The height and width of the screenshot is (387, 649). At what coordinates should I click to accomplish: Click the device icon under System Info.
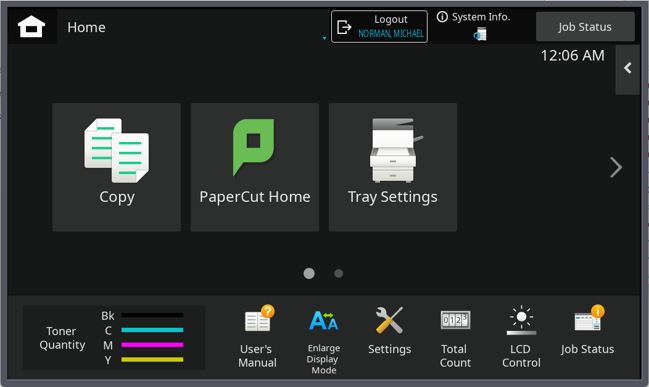(x=480, y=34)
